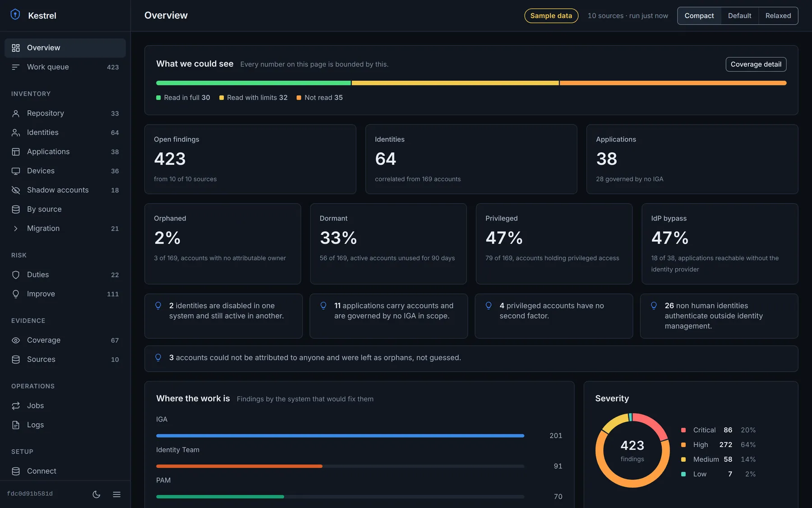Open the Jobs menu item
Screen dimensions: 812x508
coord(65,406)
